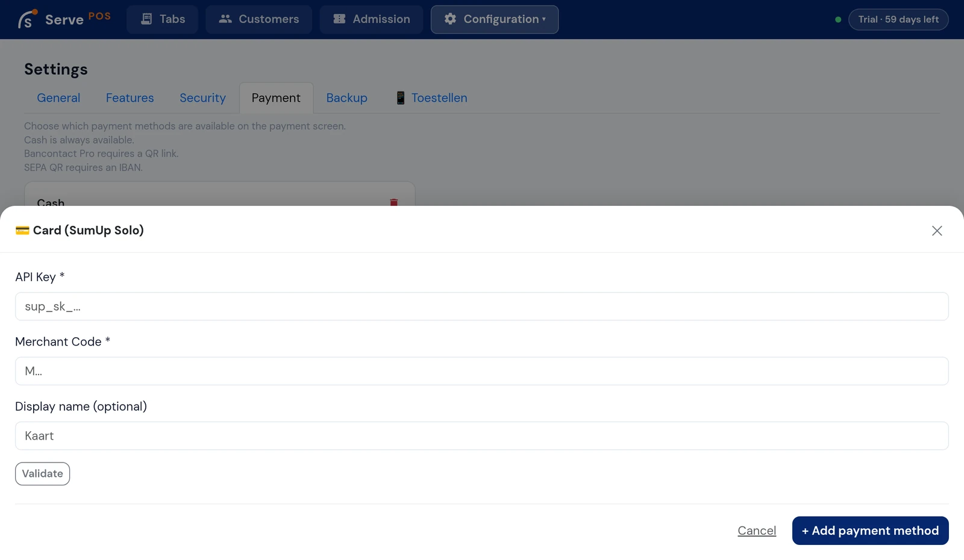Close the Card (SumUp Solo) dialog
Viewport: 964px width, 560px height.
(937, 231)
